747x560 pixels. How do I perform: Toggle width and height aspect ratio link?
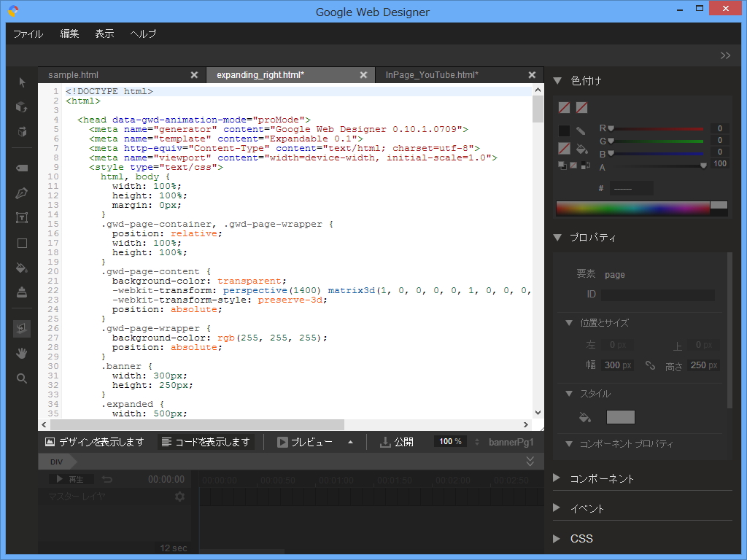pos(650,365)
